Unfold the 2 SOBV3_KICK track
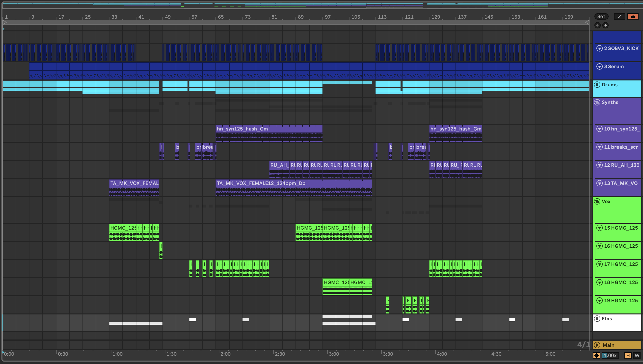Screen dimensions: 643x364 point(600,48)
